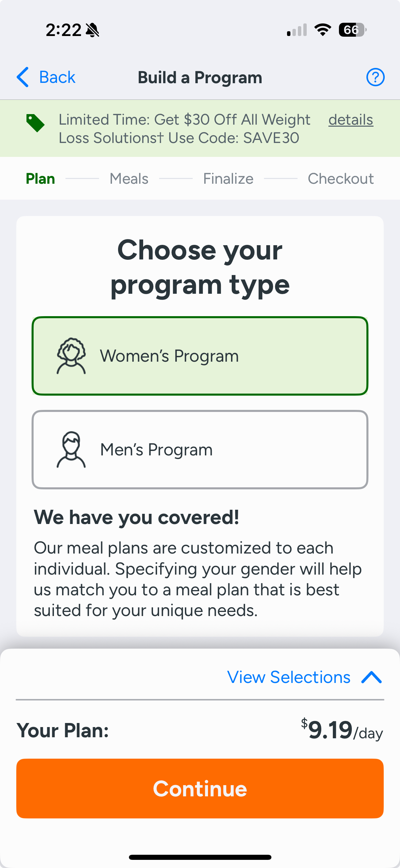400x868 pixels.
Task: Tap the back chevron arrow icon
Action: (x=23, y=77)
